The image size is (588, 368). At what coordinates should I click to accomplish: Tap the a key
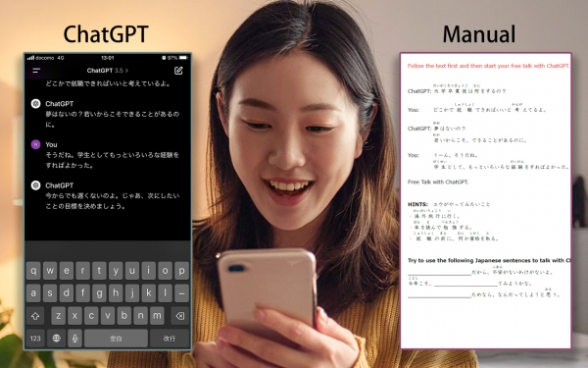[x=33, y=292]
